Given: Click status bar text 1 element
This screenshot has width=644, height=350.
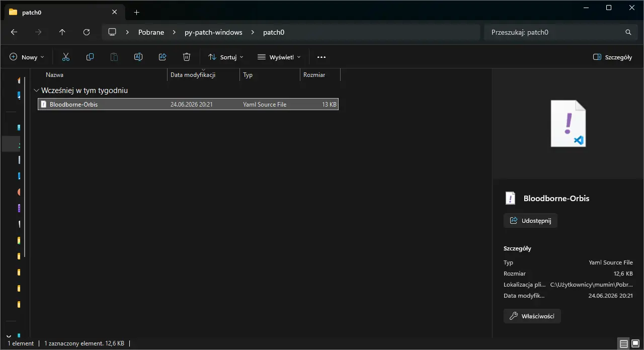Looking at the screenshot, I should click(x=21, y=343).
